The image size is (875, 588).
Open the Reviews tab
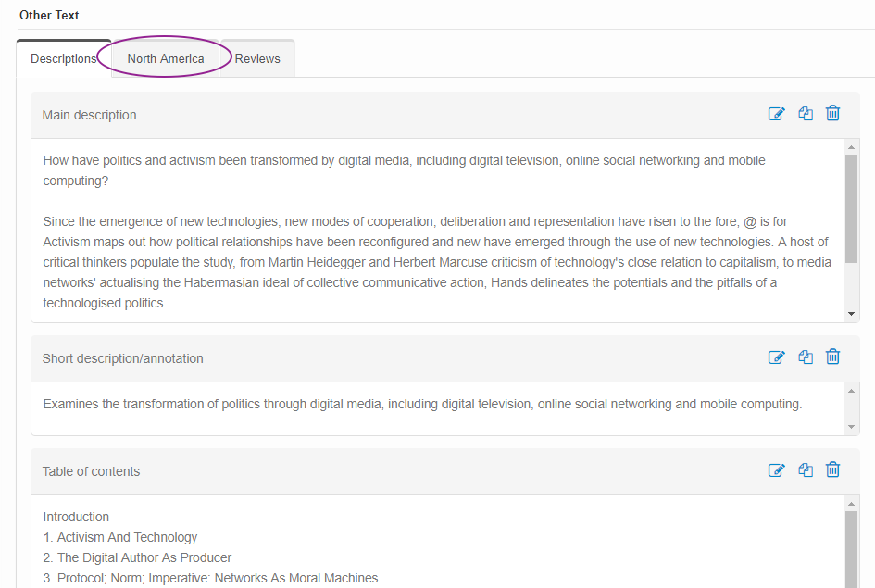click(257, 58)
